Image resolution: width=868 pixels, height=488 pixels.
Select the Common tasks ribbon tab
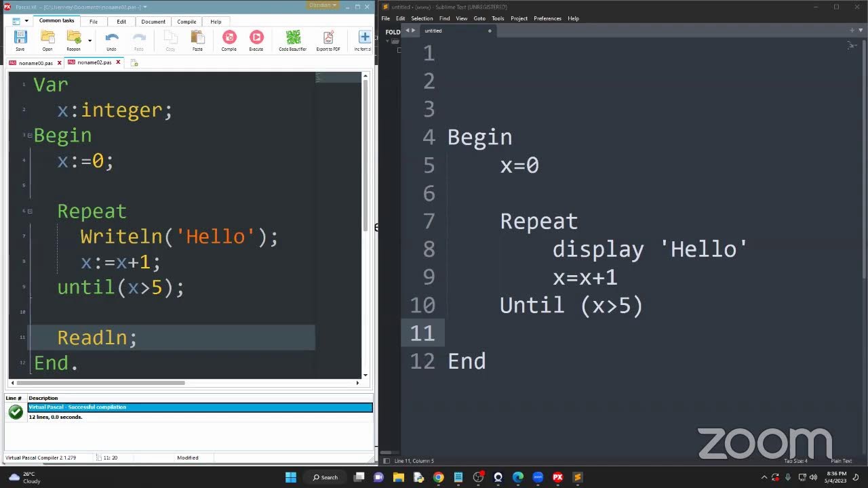57,21
